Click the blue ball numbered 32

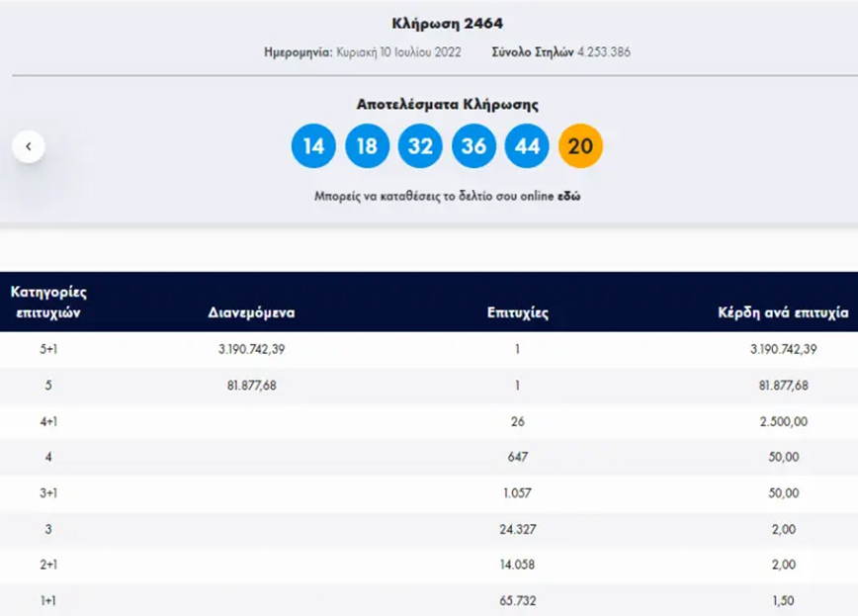coord(420,146)
